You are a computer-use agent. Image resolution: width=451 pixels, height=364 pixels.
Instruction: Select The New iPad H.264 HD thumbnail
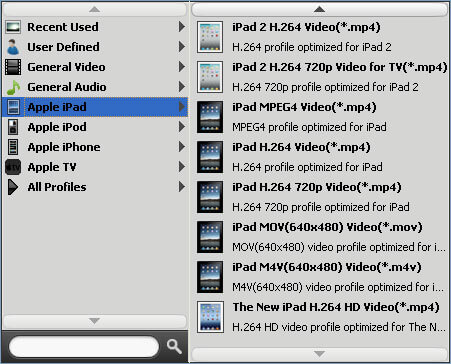pyautogui.click(x=210, y=317)
